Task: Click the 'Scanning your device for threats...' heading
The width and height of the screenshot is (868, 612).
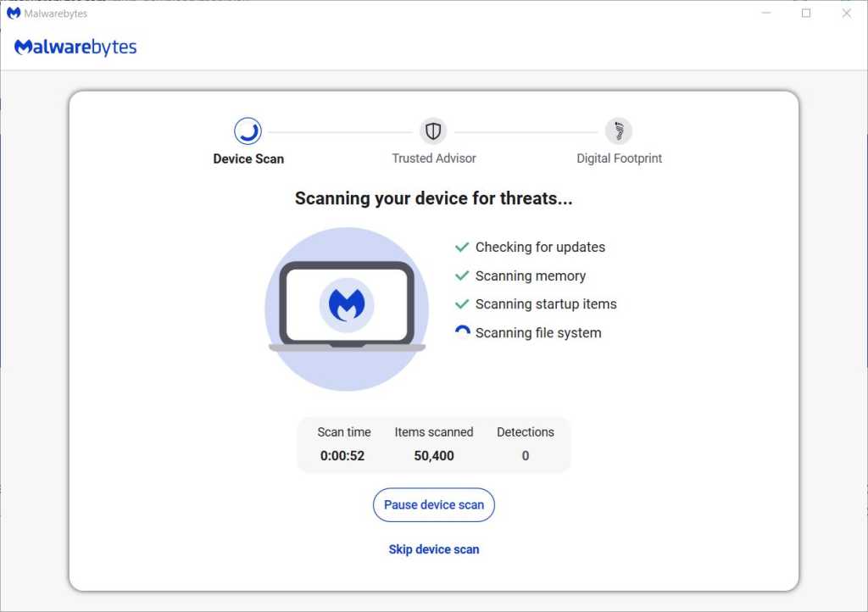Action: (433, 198)
